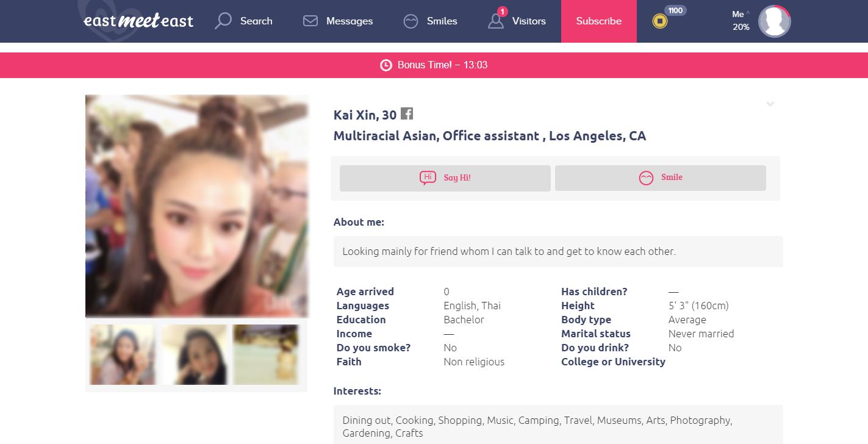This screenshot has height=444, width=868.
Task: Select the first photo thumbnail
Action: (x=123, y=354)
